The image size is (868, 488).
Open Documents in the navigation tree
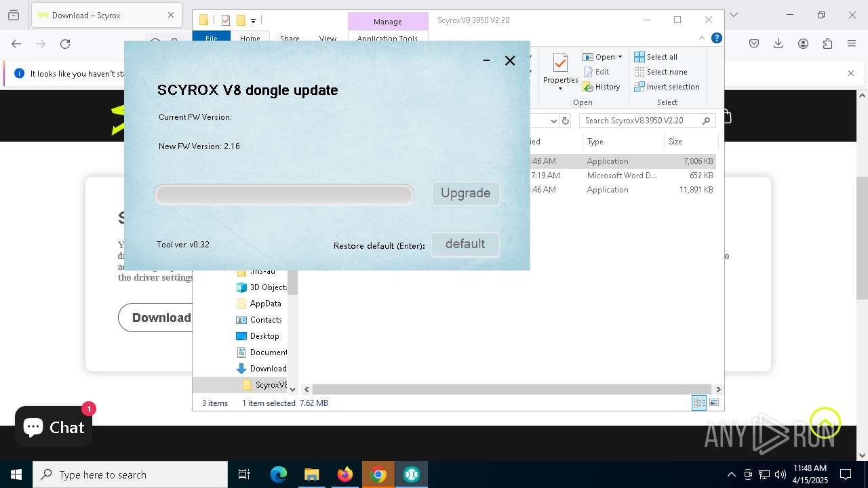point(262,352)
